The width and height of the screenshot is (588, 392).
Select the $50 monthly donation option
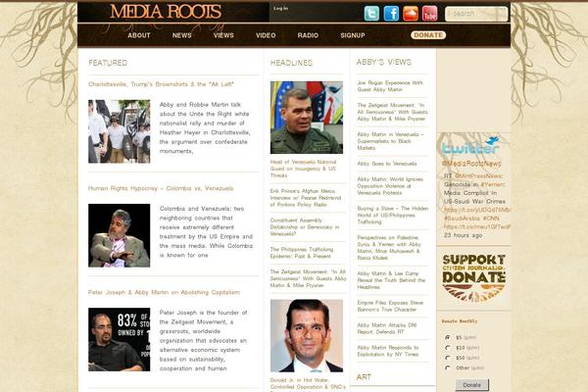click(x=448, y=358)
